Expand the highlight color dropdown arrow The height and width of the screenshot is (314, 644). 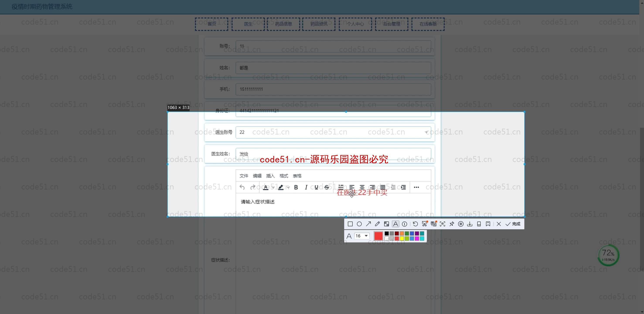click(x=288, y=187)
